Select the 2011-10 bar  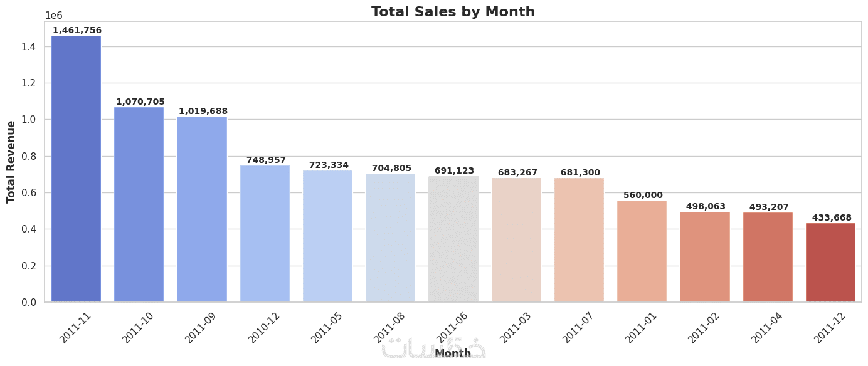[139, 205]
